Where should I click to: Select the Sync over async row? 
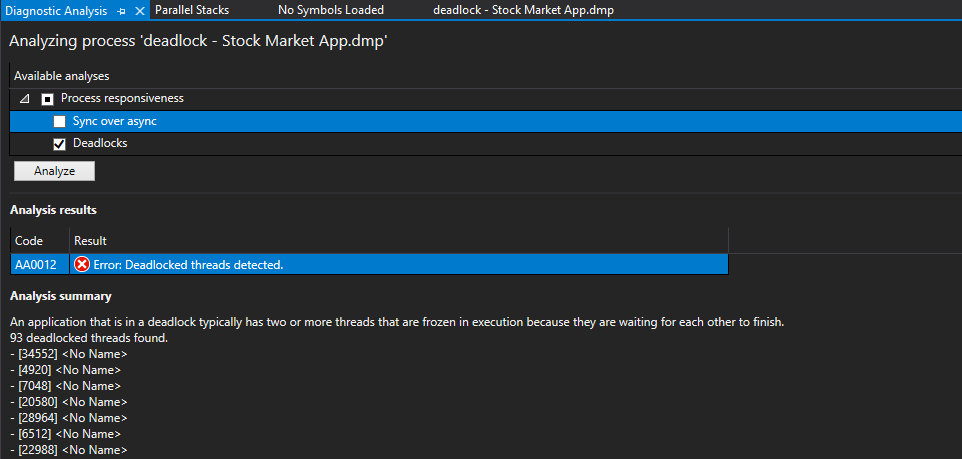[x=485, y=122]
